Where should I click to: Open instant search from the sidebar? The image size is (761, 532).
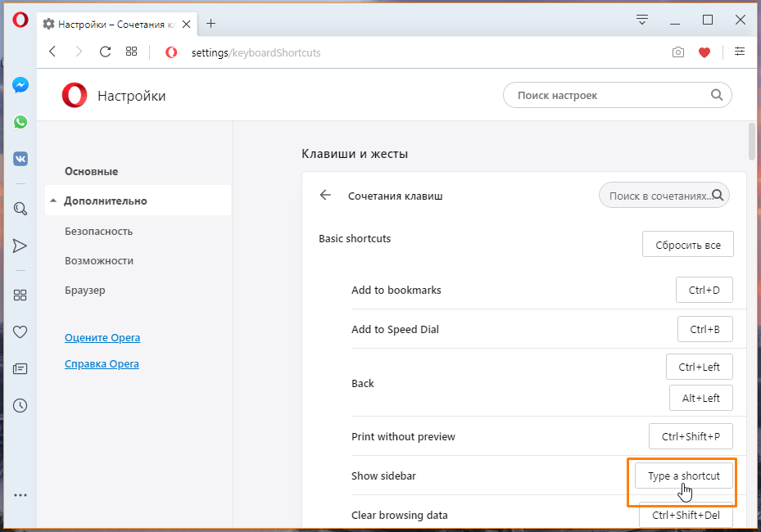pyautogui.click(x=20, y=209)
